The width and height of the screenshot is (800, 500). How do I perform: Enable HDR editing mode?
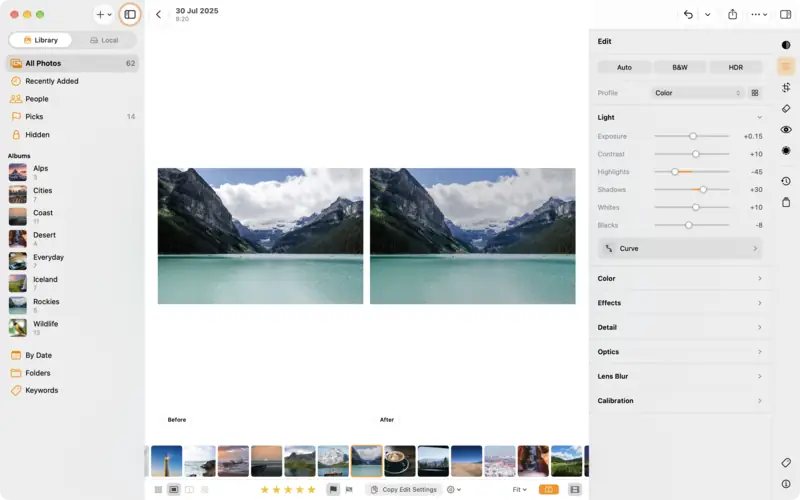(x=735, y=67)
